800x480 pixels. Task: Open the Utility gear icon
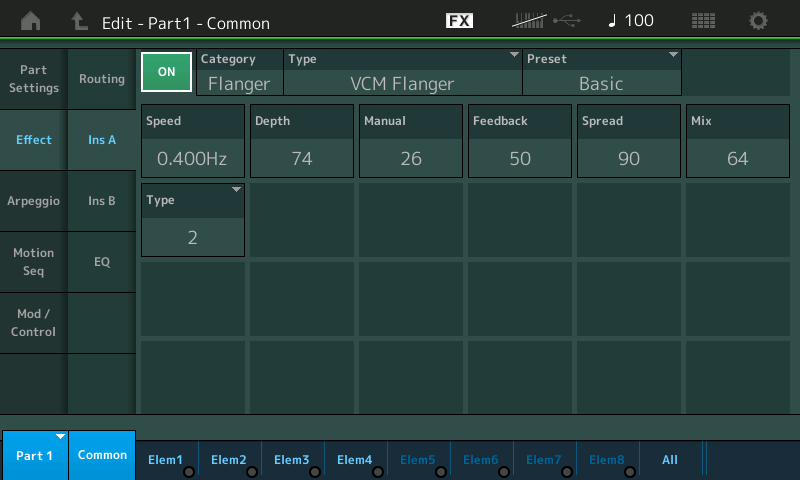click(x=758, y=21)
